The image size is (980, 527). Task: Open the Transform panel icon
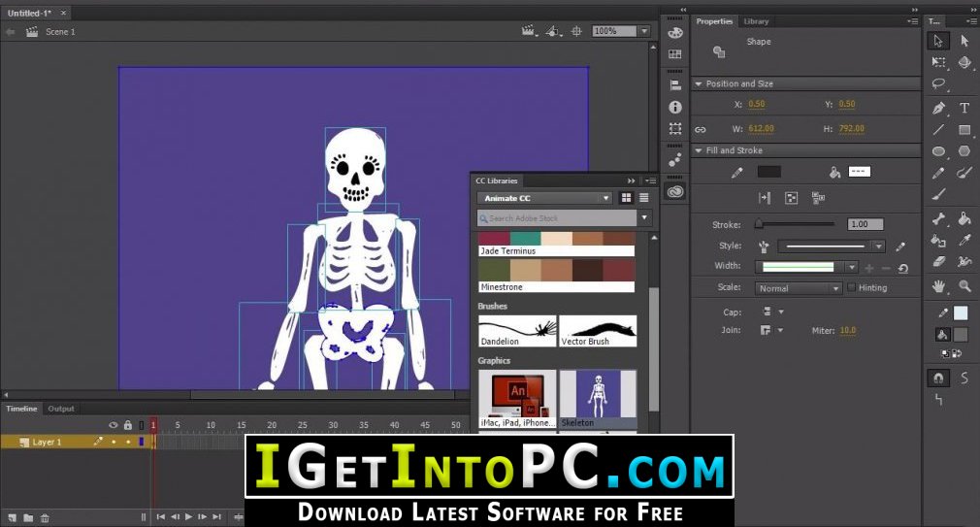point(675,129)
